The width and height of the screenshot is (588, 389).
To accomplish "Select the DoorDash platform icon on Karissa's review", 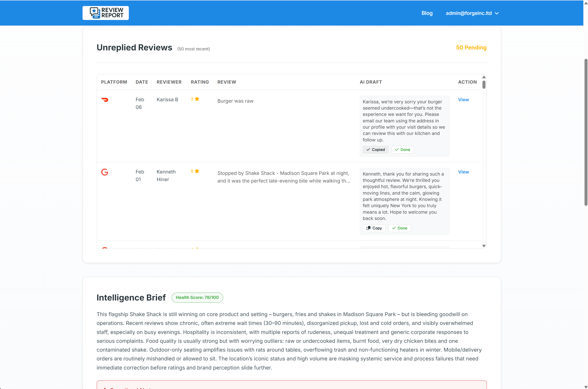I will click(x=105, y=100).
